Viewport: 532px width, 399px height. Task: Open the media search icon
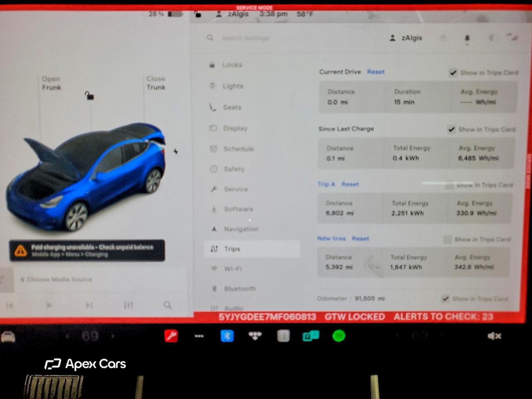(167, 305)
